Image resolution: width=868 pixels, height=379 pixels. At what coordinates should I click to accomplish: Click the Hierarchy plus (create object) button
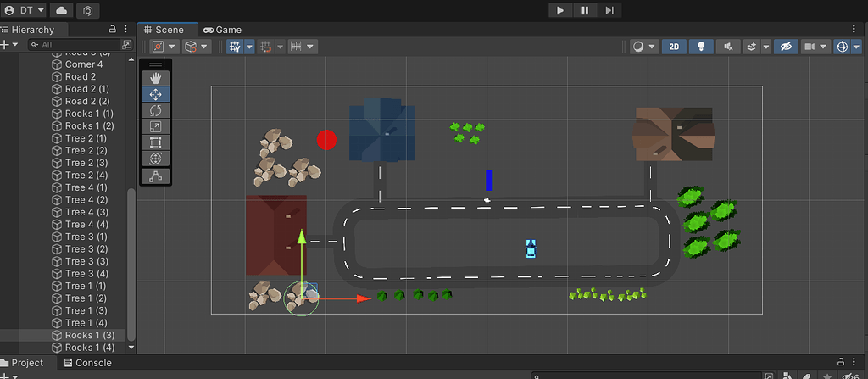pyautogui.click(x=4, y=44)
